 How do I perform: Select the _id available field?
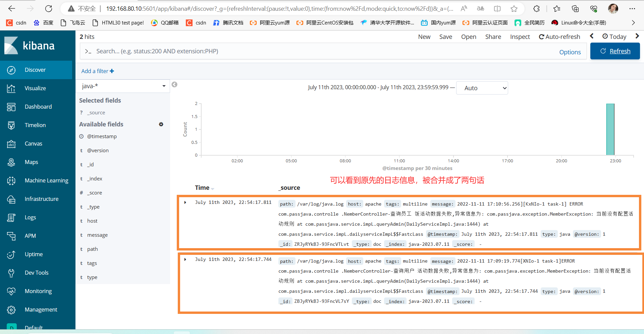click(90, 165)
